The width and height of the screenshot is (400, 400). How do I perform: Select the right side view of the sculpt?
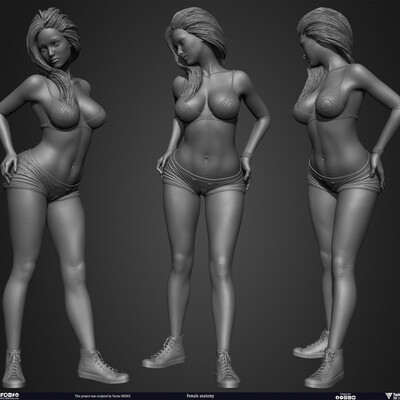click(347, 198)
